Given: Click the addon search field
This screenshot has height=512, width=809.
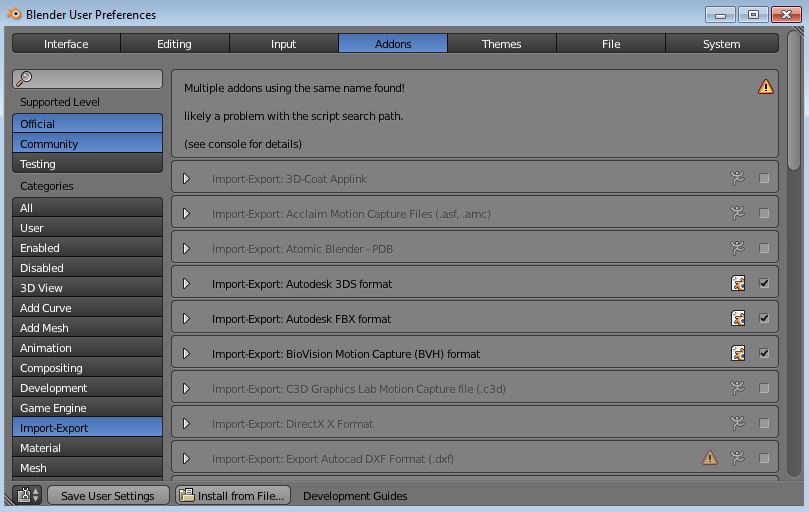Looking at the screenshot, I should pyautogui.click(x=87, y=79).
